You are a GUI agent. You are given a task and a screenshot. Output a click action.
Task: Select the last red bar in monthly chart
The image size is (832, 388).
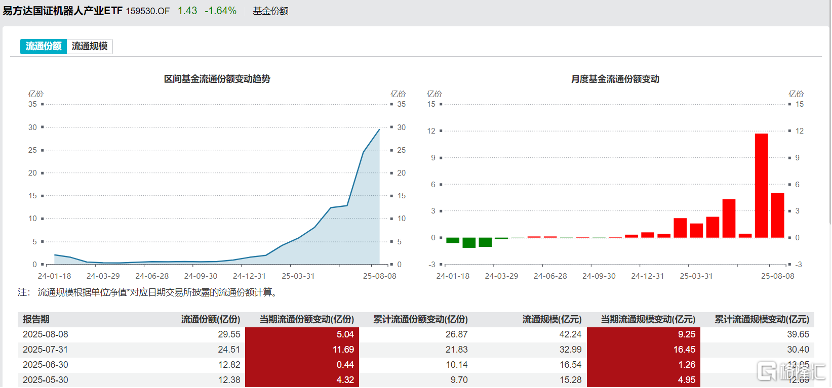click(777, 215)
